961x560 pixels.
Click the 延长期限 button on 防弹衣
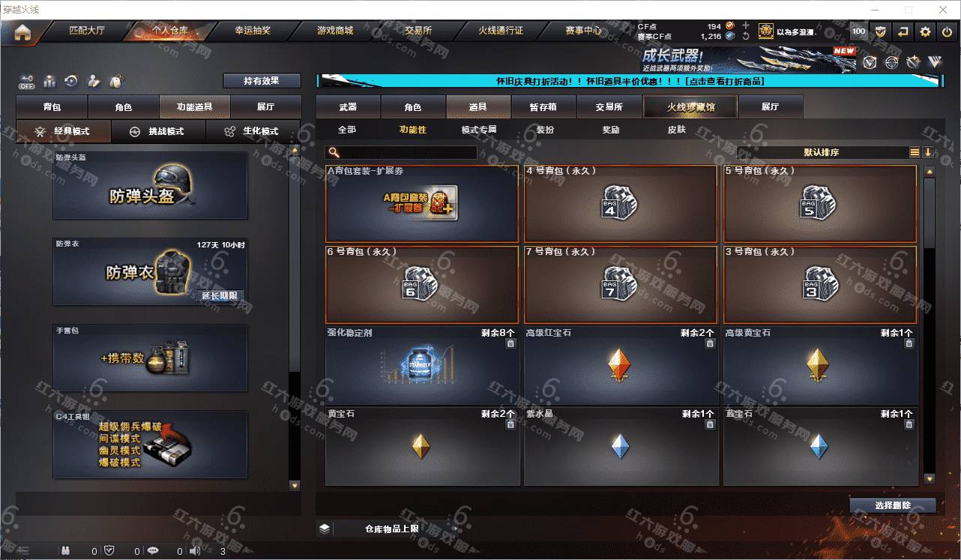click(220, 295)
